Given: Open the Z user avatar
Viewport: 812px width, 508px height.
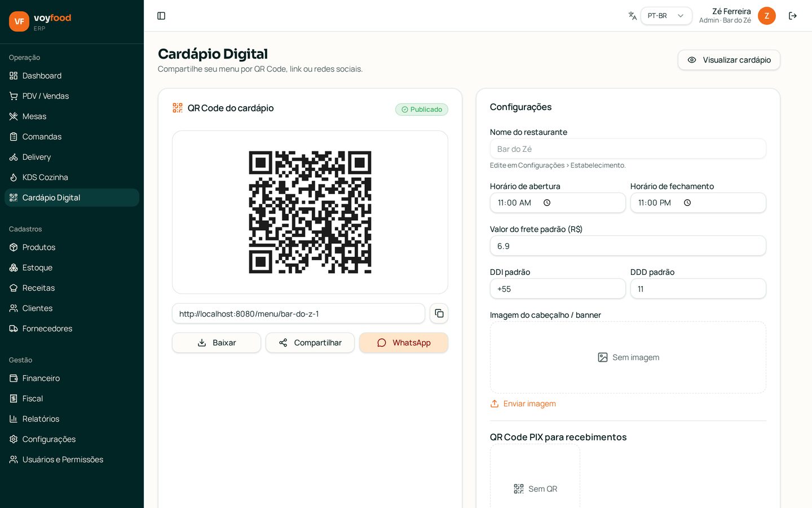Looking at the screenshot, I should tap(767, 16).
